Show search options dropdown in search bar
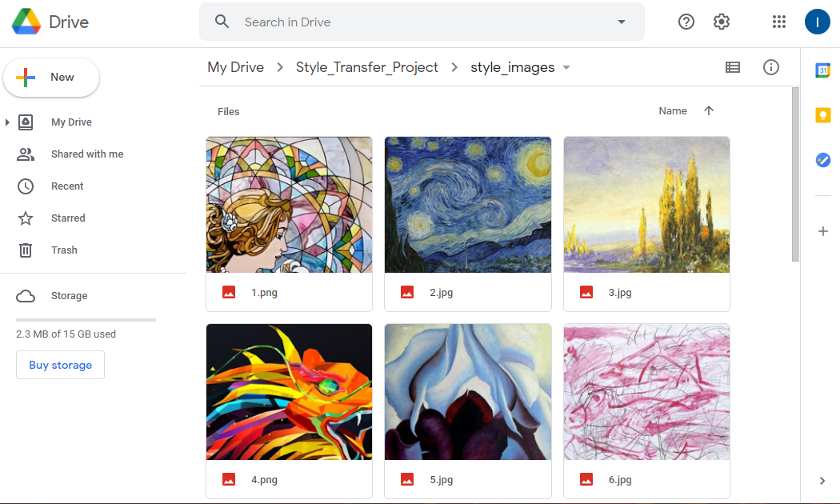Screen dimensions: 840x504 (622, 22)
